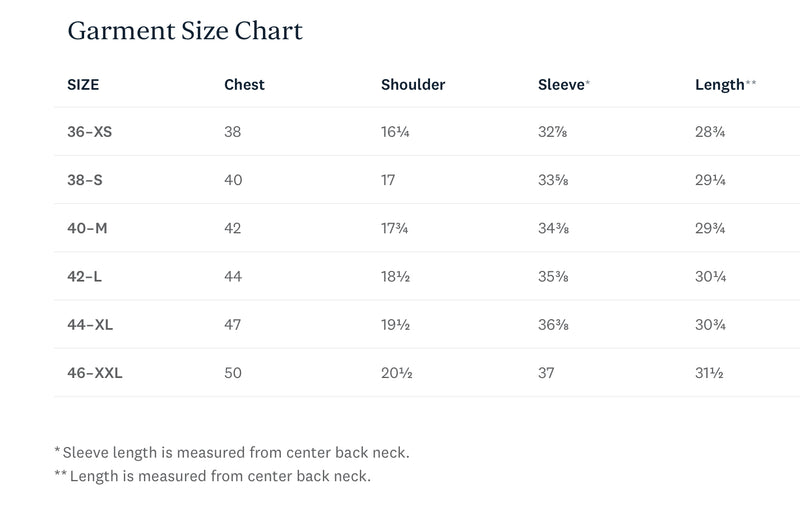Select the SIZE column header
The height and width of the screenshot is (507, 800).
click(83, 85)
